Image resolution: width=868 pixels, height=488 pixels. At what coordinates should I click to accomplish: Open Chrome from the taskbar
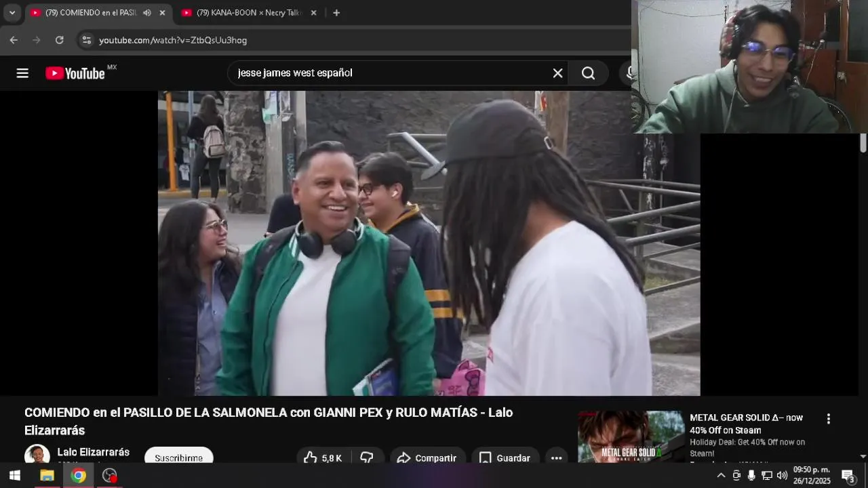pyautogui.click(x=79, y=476)
